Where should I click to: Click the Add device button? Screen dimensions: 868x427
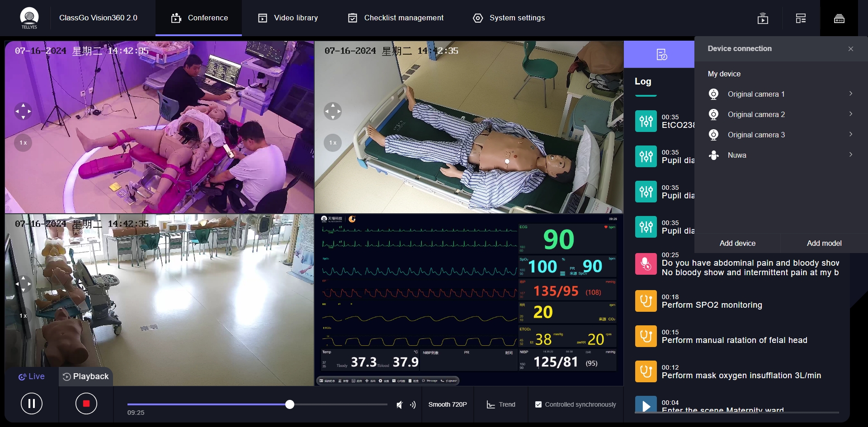[x=737, y=243]
